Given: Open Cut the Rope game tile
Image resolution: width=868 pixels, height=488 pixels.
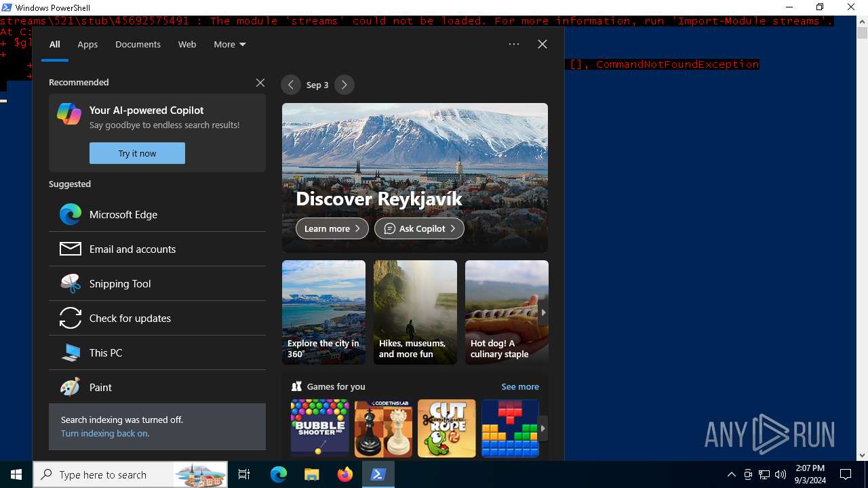Looking at the screenshot, I should (447, 428).
